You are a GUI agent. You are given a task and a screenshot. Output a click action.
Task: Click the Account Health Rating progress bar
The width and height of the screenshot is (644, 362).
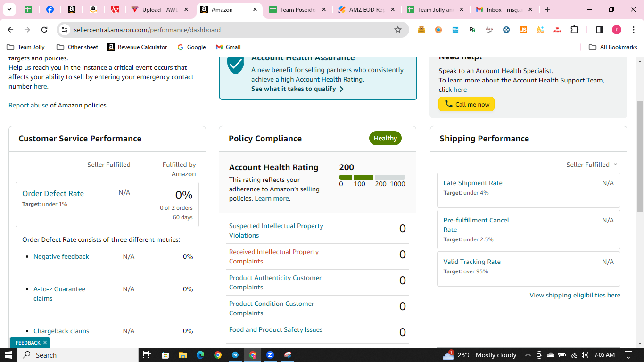(x=372, y=177)
